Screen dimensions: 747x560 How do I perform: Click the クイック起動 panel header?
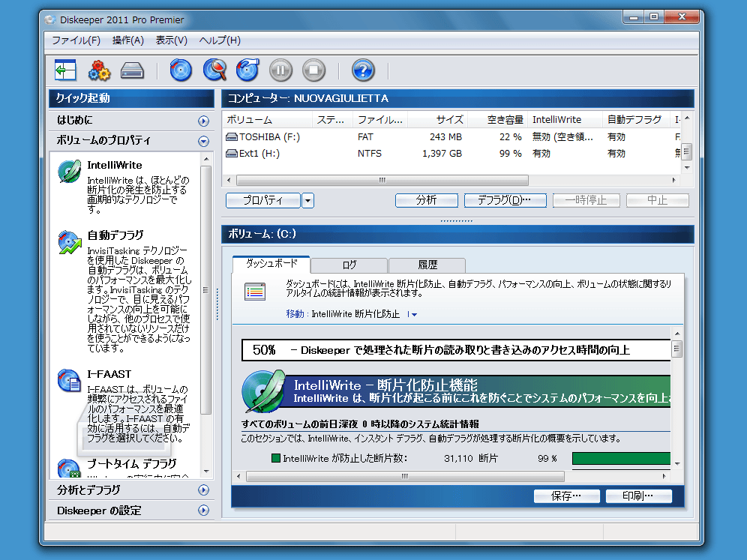coord(131,98)
